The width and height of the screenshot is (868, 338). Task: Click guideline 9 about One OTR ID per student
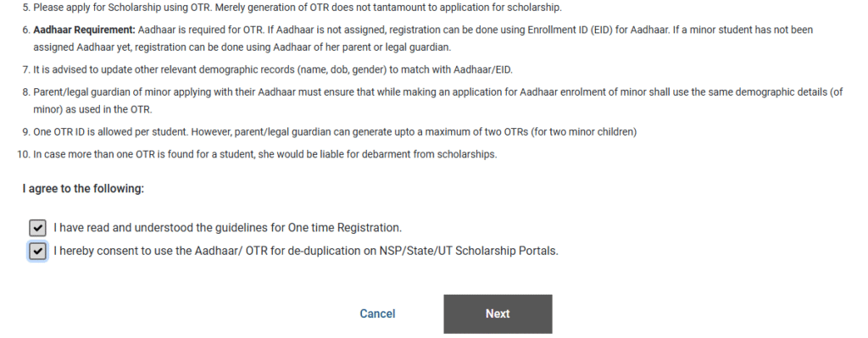click(x=330, y=131)
